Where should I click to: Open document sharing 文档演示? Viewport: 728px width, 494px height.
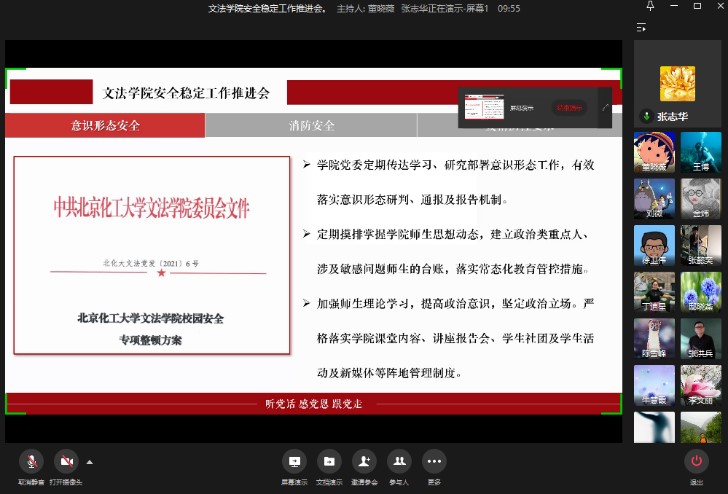329,462
